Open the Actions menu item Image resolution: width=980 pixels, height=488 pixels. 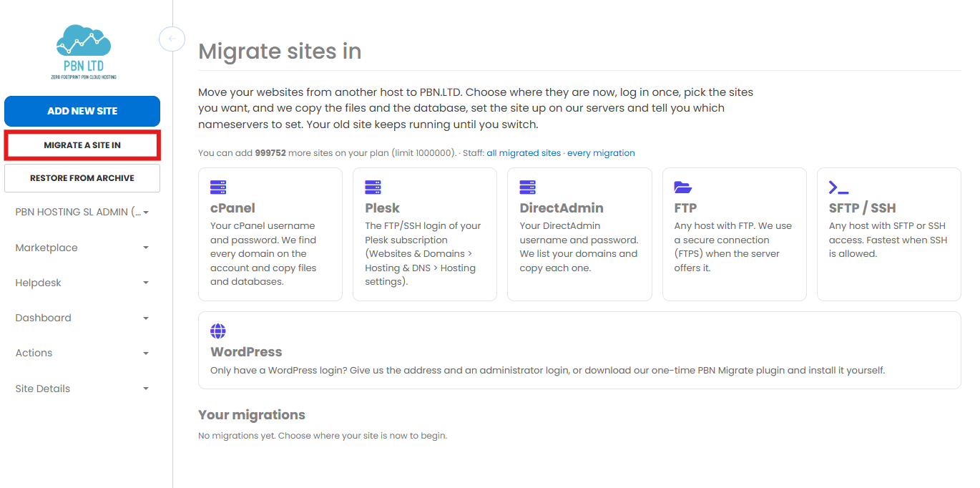[82, 353]
